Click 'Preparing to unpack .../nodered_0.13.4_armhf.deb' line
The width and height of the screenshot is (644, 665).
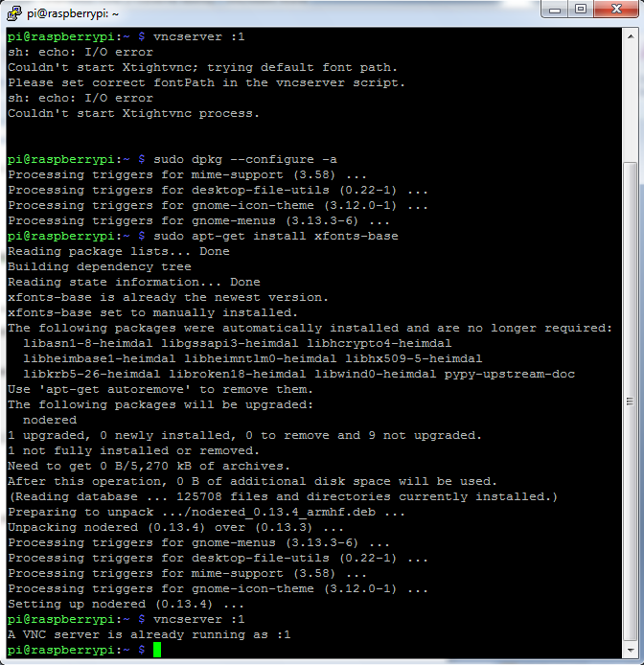206,512
